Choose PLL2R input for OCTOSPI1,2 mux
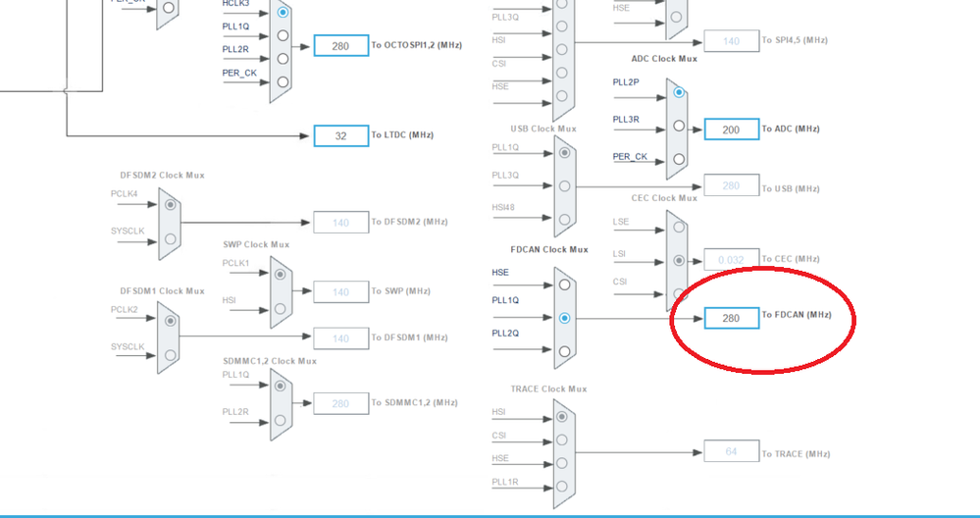The width and height of the screenshot is (980, 518). [284, 59]
